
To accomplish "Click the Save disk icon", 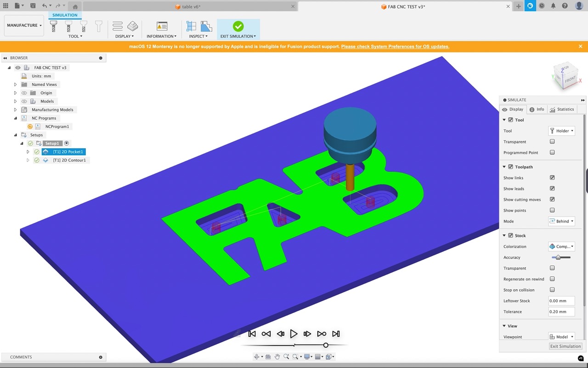I will (33, 6).
